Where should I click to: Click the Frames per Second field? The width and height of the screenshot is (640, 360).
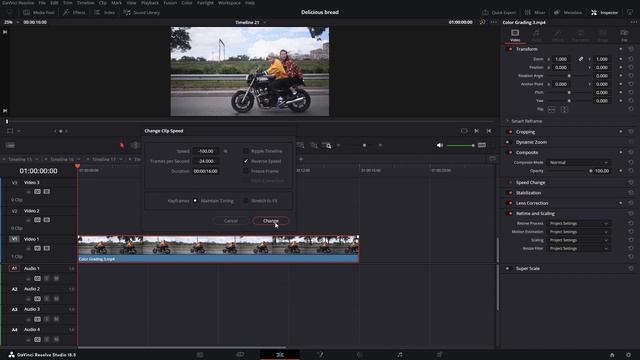coord(206,161)
